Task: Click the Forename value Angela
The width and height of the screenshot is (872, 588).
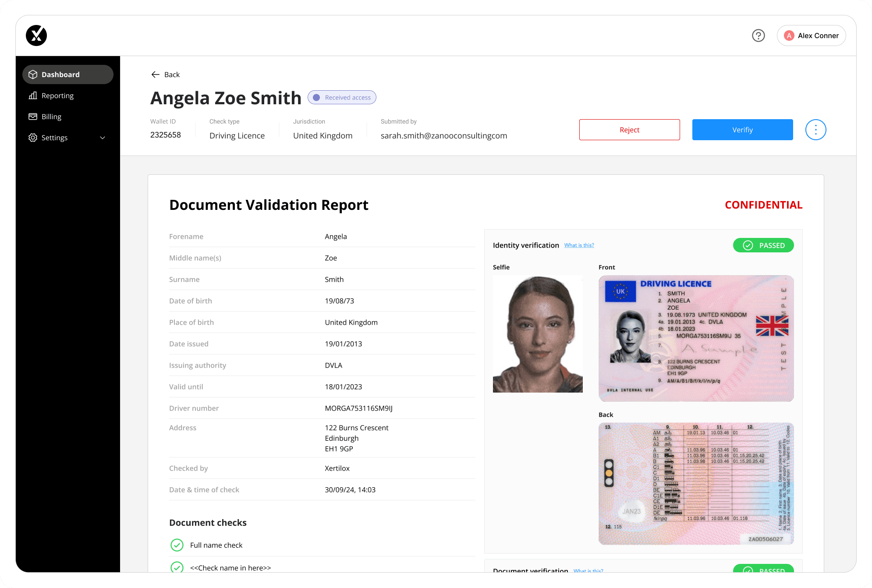Action: [x=336, y=237]
